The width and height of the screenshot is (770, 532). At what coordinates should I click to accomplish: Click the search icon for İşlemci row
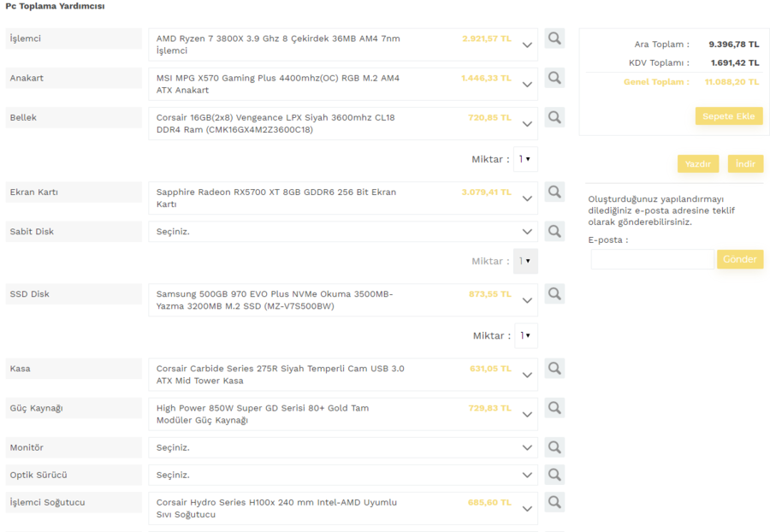[554, 38]
